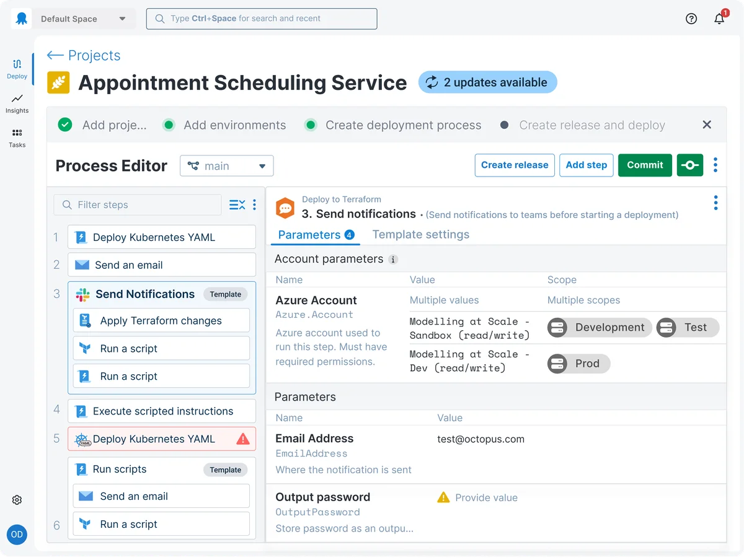Viewport: 744px width, 560px height.
Task: Click the project's yellow logo icon
Action: 59,82
